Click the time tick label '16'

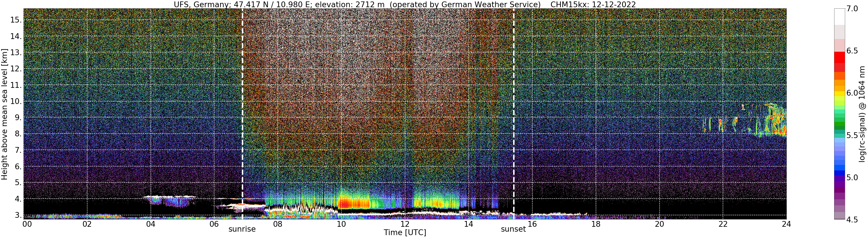pyautogui.click(x=532, y=224)
